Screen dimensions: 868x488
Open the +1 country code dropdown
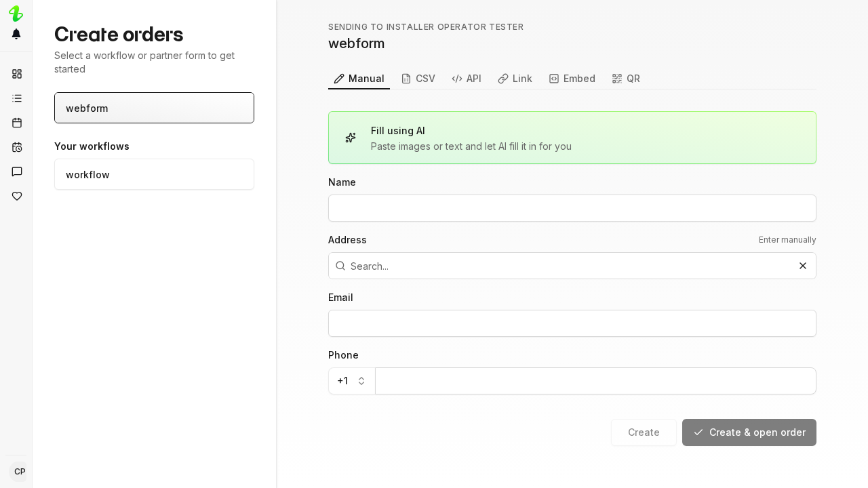click(x=352, y=381)
